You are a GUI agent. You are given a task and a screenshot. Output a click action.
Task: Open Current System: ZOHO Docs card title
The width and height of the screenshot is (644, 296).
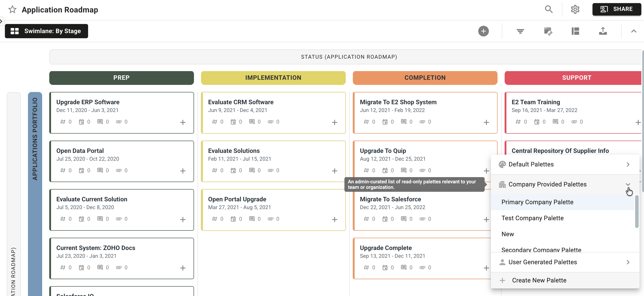click(95, 248)
